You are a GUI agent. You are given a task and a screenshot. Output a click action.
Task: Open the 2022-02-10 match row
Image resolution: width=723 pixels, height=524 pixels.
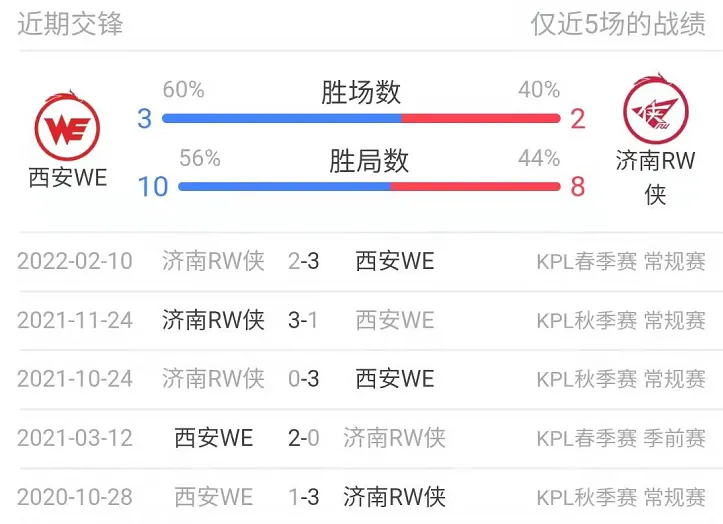click(362, 261)
